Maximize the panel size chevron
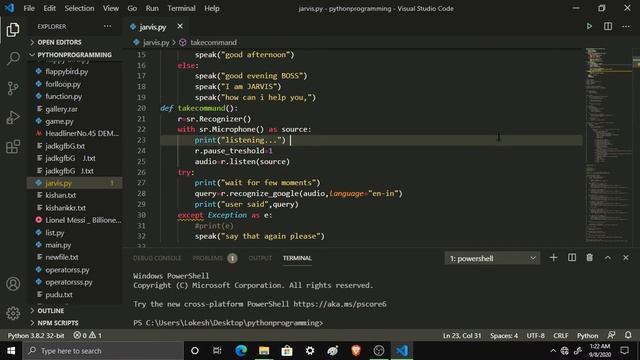 (x=608, y=258)
